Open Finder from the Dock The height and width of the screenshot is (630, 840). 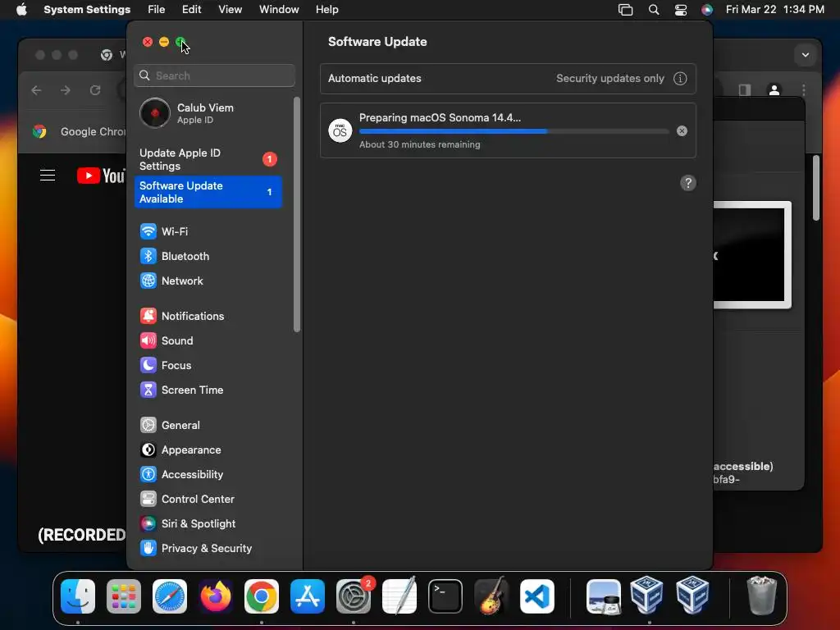click(x=78, y=596)
